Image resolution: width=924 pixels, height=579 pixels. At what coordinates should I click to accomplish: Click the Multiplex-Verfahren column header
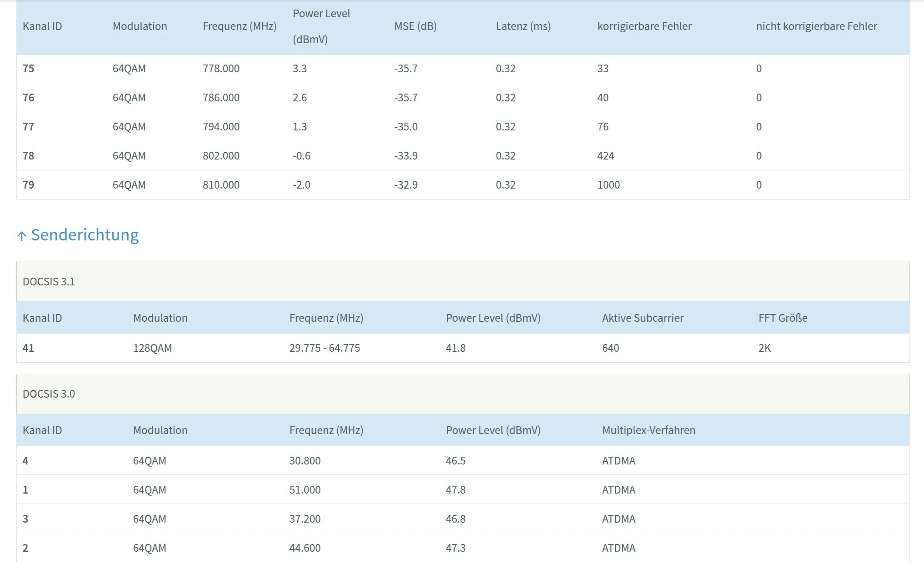(x=648, y=430)
